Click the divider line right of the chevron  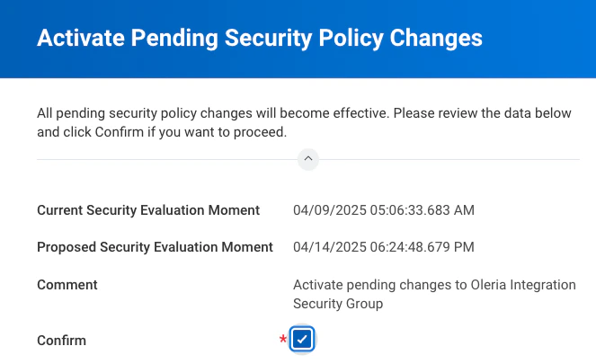point(449,160)
